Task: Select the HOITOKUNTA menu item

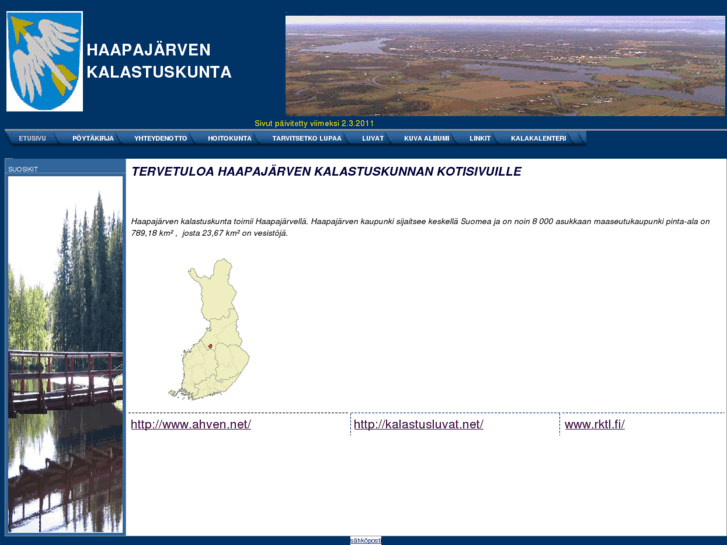Action: point(229,138)
